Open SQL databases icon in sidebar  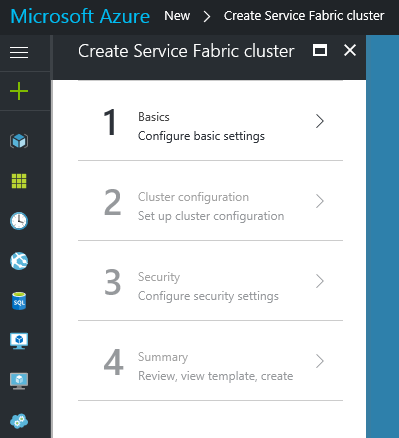[x=19, y=301]
